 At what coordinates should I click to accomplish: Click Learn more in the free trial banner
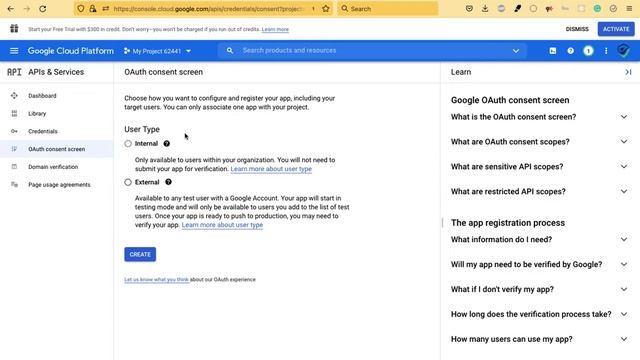tap(275, 29)
